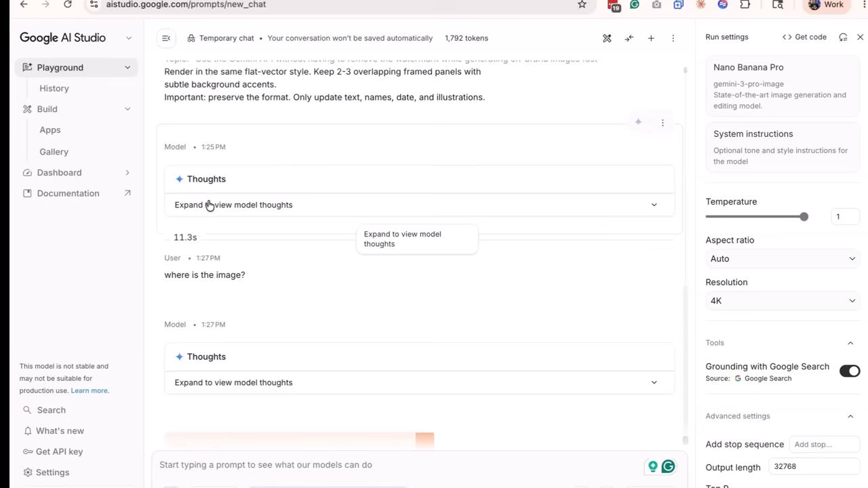Viewport: 868px width, 488px height.
Task: Click the Playground sidebar icon
Action: [27, 67]
